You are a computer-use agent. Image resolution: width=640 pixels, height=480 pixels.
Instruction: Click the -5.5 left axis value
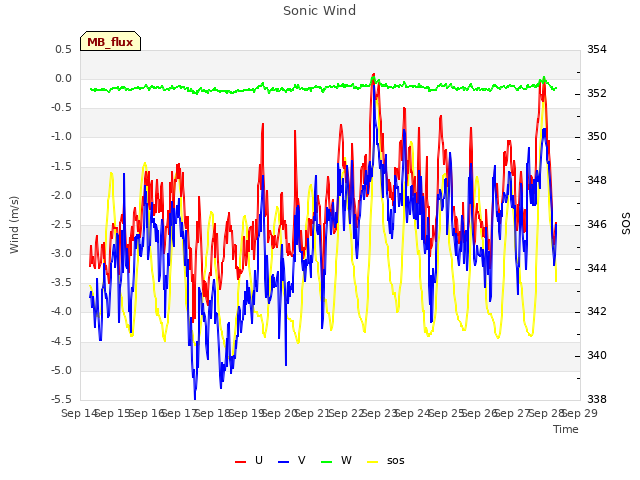coord(61,399)
